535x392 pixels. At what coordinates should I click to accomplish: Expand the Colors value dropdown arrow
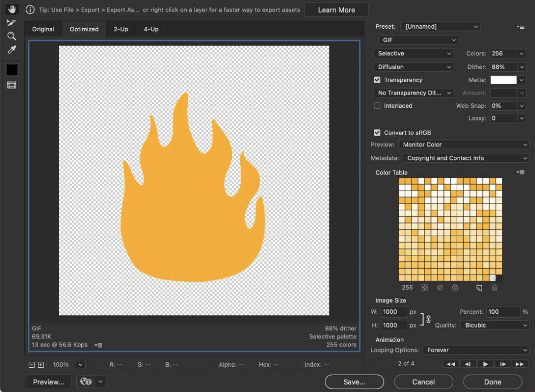tap(521, 53)
